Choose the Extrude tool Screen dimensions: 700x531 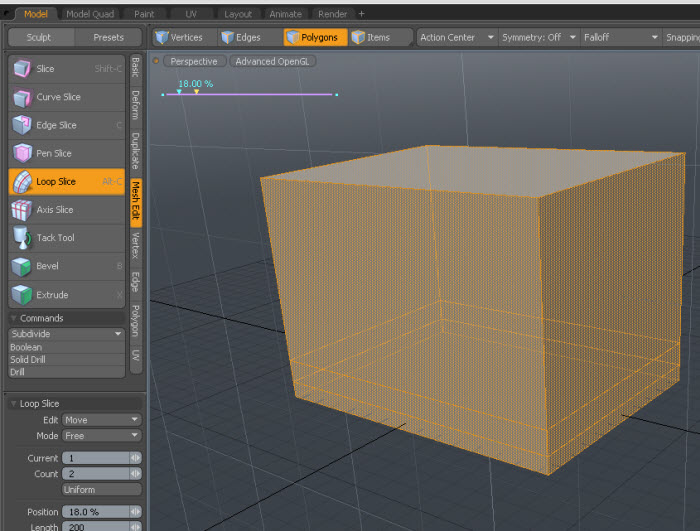[x=52, y=295]
